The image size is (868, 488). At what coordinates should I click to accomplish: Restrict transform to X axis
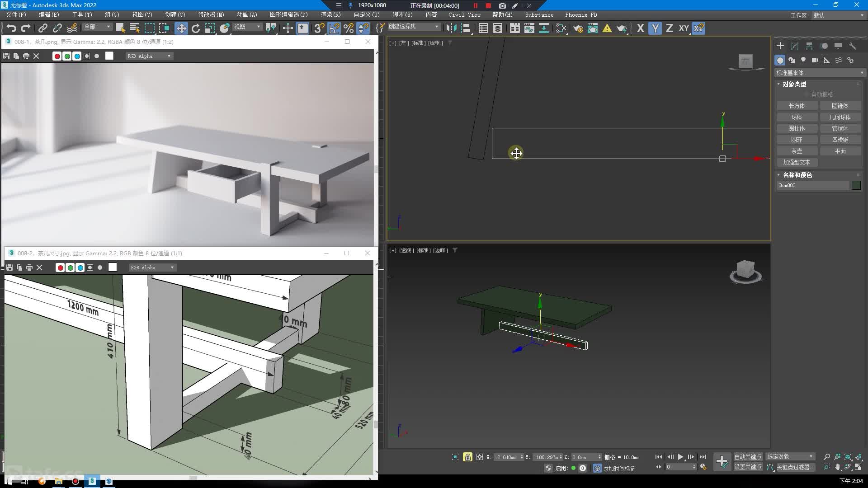pos(640,28)
